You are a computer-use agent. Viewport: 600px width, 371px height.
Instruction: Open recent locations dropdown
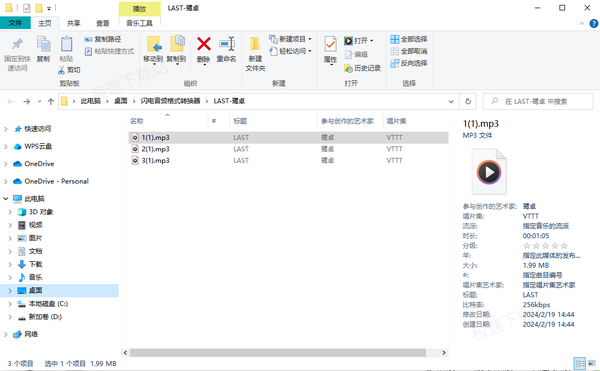click(x=39, y=101)
